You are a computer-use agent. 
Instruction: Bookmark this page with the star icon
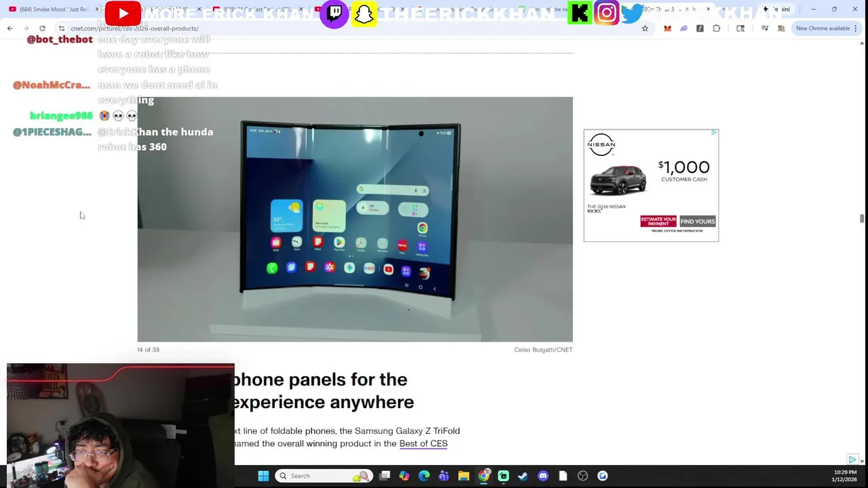point(645,28)
